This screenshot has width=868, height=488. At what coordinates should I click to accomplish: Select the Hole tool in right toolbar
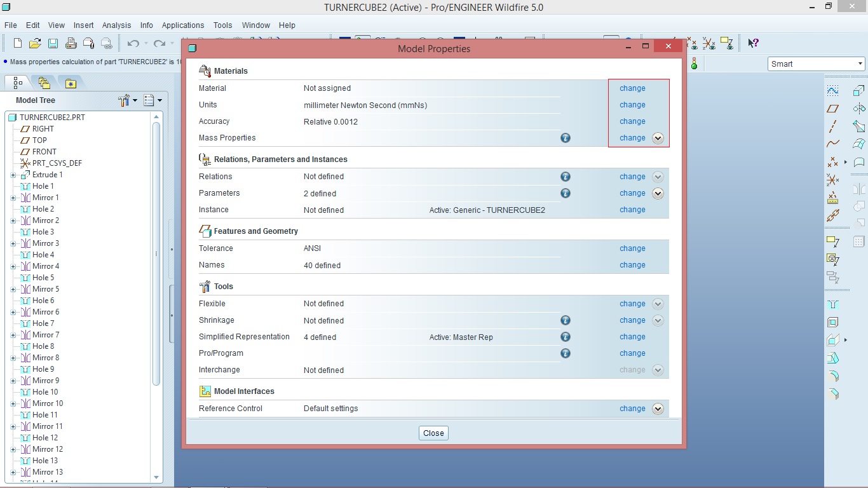[x=833, y=306]
